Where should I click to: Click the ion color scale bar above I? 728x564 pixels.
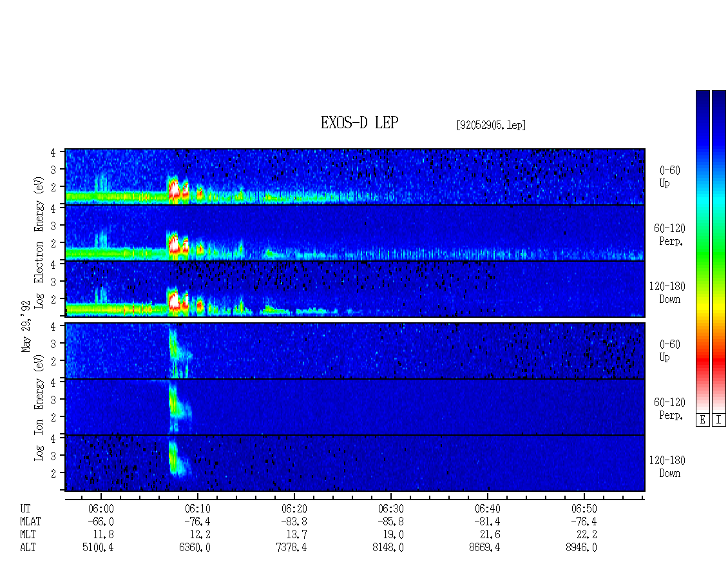(719, 251)
